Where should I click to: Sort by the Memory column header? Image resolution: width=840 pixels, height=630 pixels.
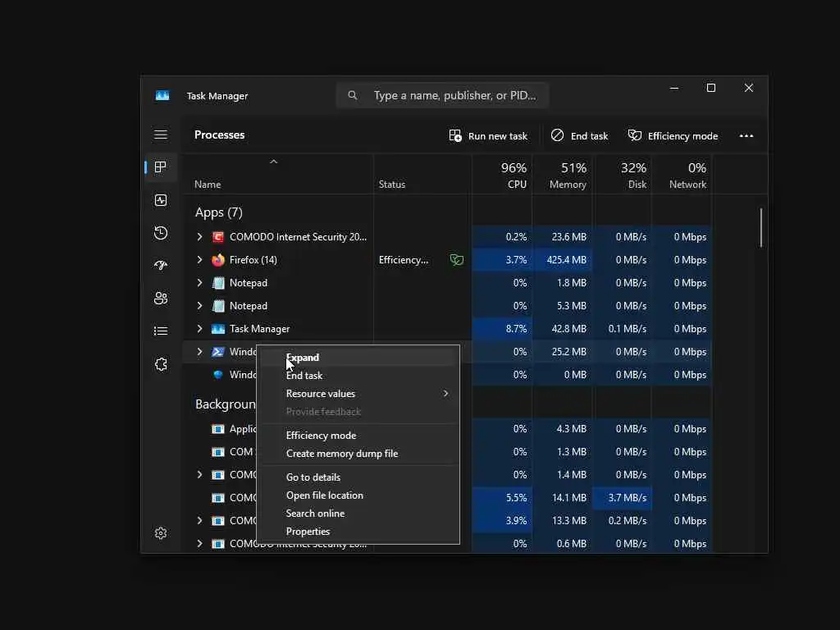coord(562,175)
